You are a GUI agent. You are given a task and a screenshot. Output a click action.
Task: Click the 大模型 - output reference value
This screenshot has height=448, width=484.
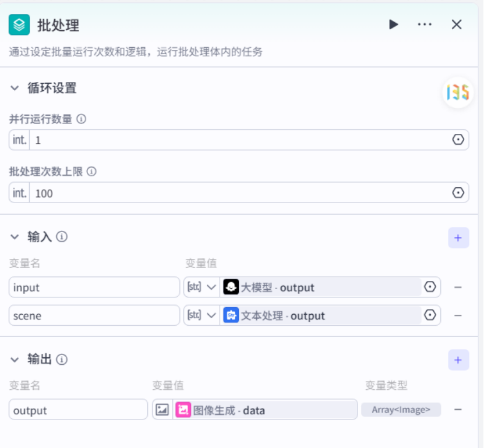tap(321, 287)
